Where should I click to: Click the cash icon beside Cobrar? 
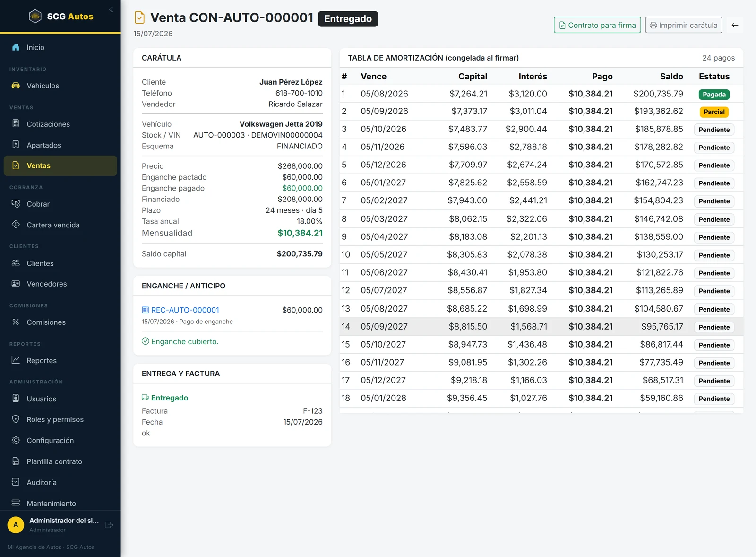(16, 204)
